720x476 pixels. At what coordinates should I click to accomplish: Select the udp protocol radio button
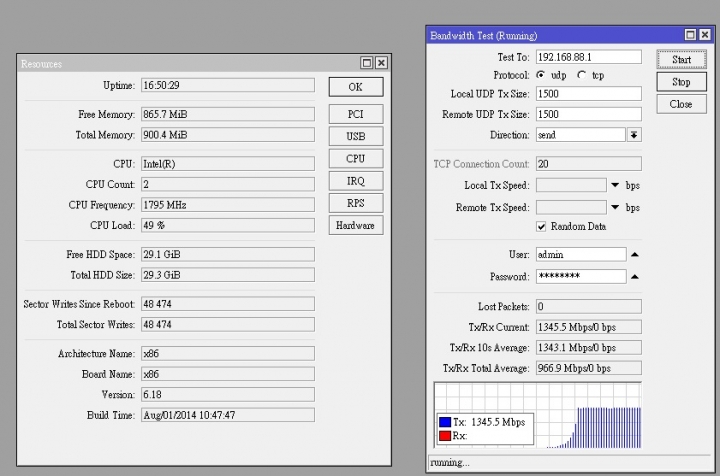coord(541,75)
